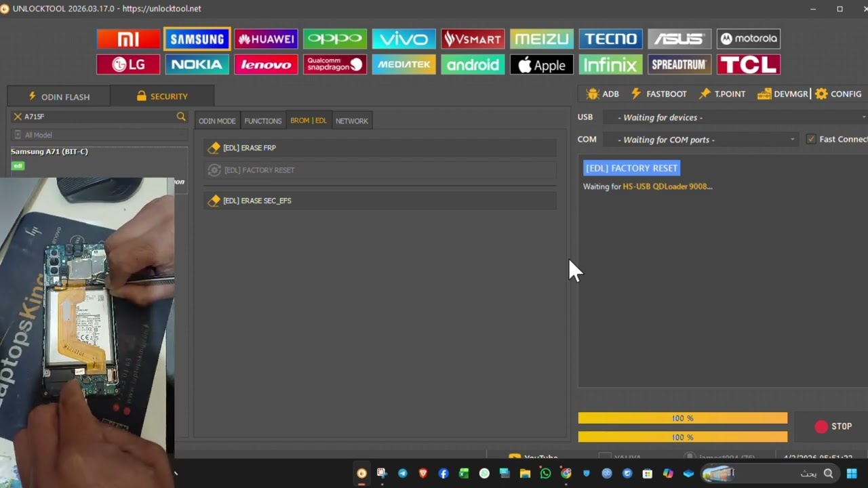Screen dimensions: 868x488
Task: Select the green Android logo
Action: pyautogui.click(x=473, y=64)
